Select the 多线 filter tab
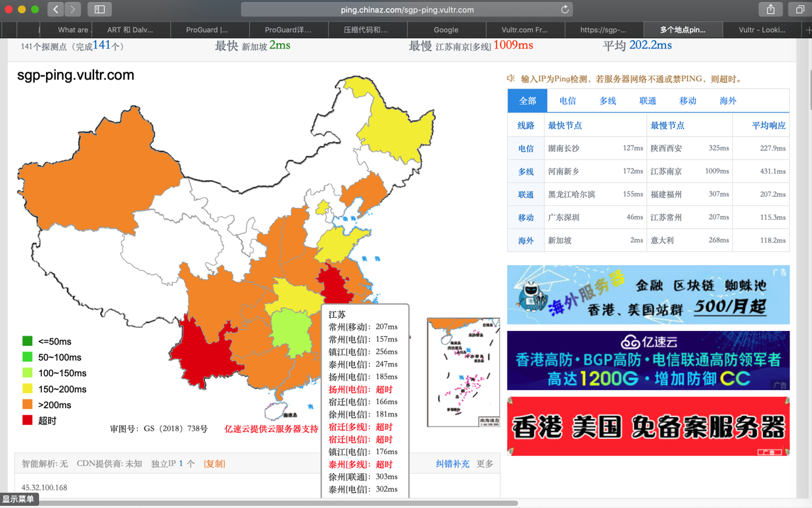The height and width of the screenshot is (508, 812). click(x=608, y=101)
